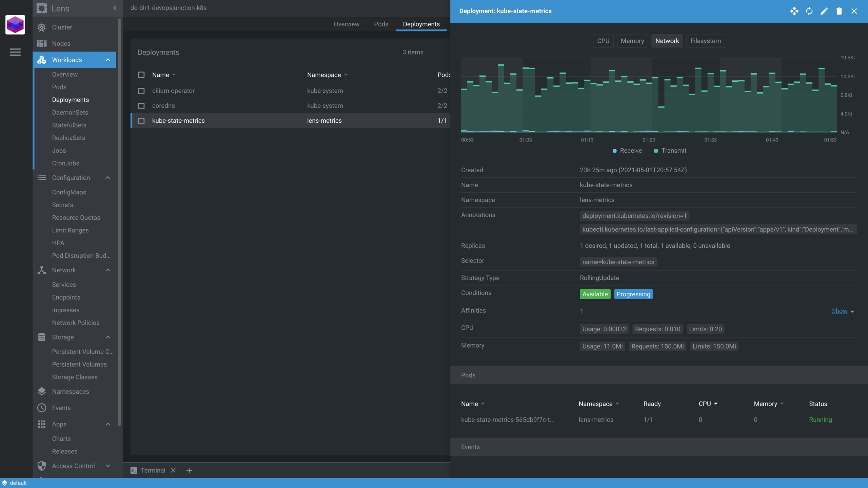This screenshot has width=868, height=488.
Task: Check the kube-state-metrics row checkbox
Action: [x=141, y=121]
